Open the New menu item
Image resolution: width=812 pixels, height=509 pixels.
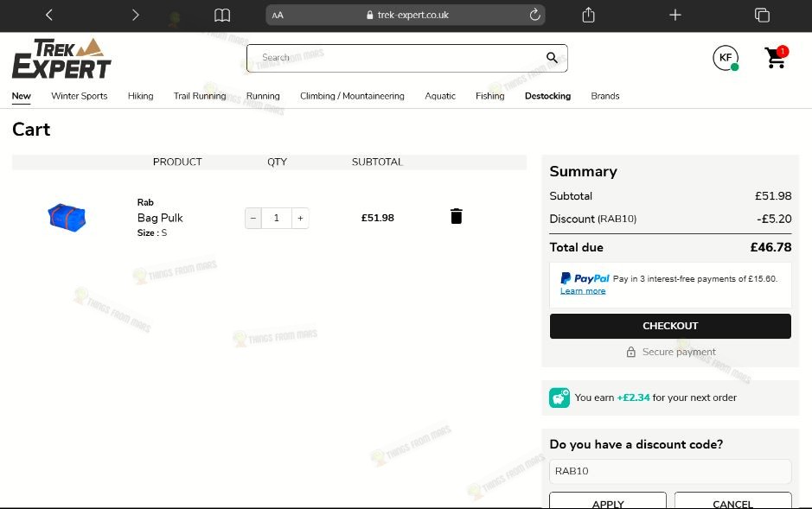tap(22, 96)
